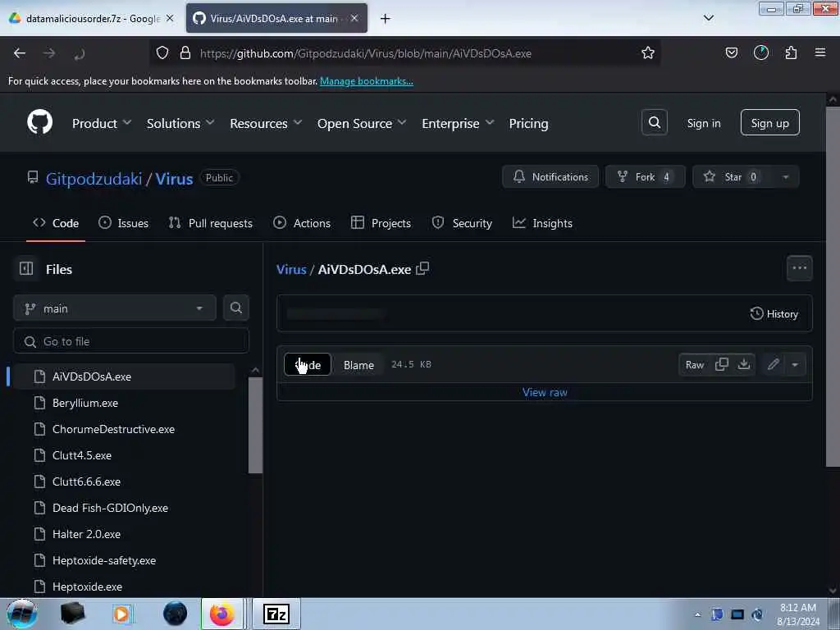Open Manage bookmarks link
The image size is (840, 630).
pyautogui.click(x=367, y=81)
